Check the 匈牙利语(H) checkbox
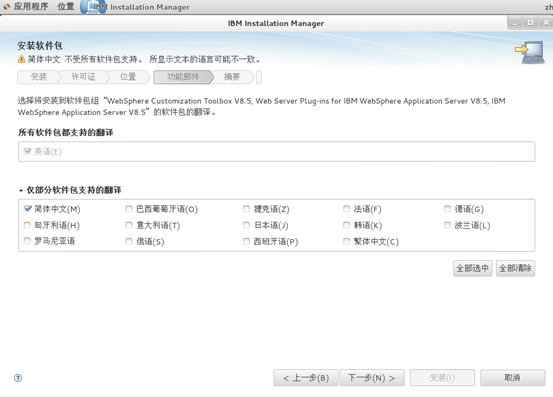553x398 pixels. click(27, 225)
